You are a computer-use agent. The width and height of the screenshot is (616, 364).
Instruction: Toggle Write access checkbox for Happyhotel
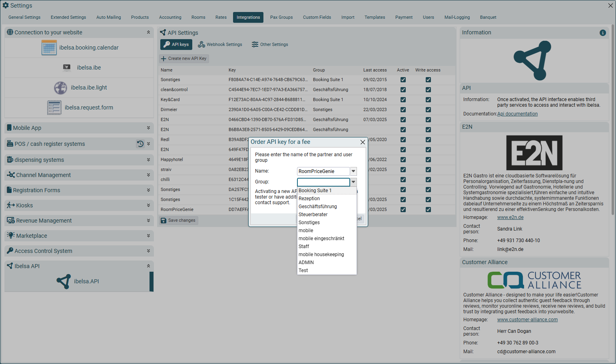click(x=428, y=160)
